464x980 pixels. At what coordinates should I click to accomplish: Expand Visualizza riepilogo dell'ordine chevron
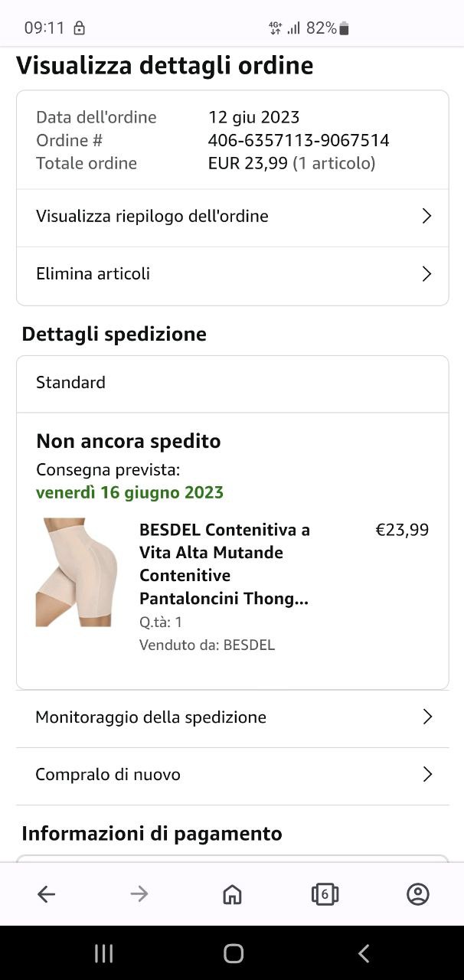click(427, 217)
